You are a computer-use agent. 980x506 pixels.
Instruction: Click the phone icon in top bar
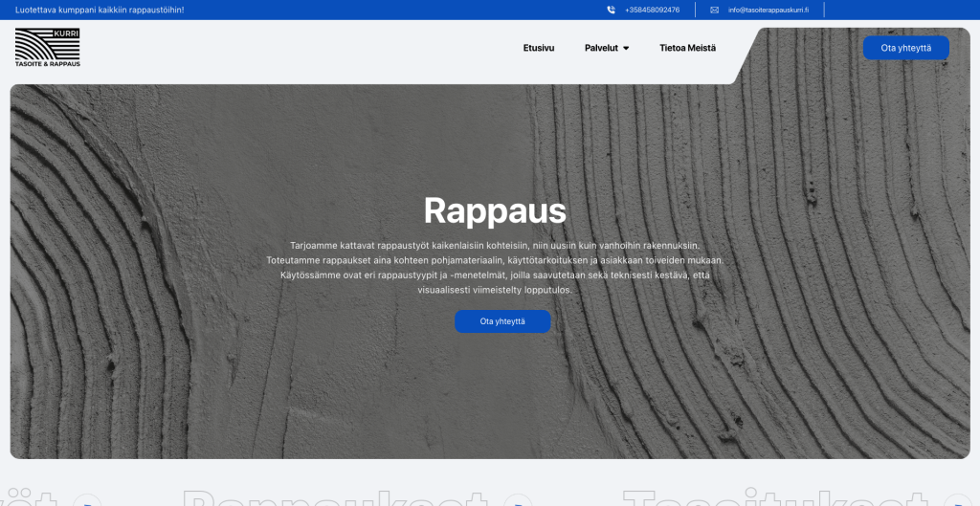click(x=611, y=10)
